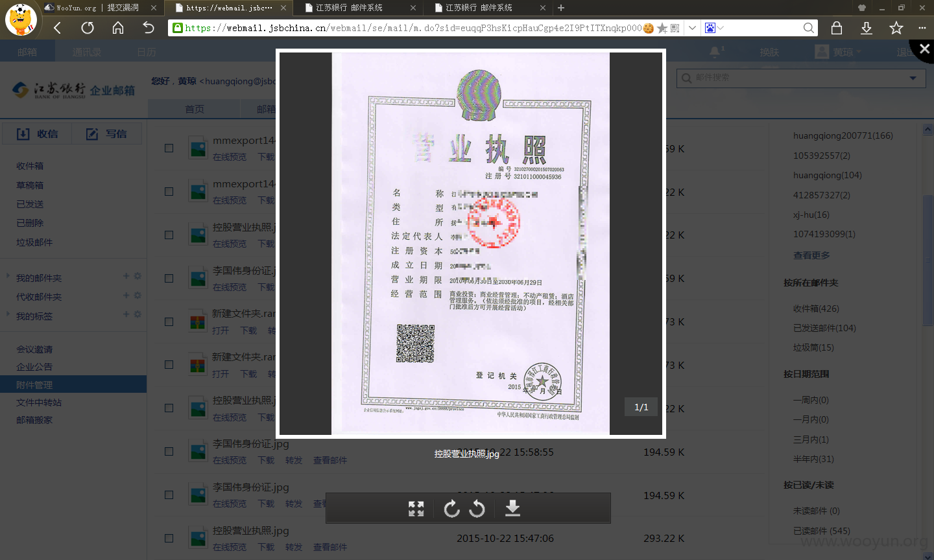Open 草稿箱 drafts folder
The width and height of the screenshot is (934, 560).
point(30,185)
